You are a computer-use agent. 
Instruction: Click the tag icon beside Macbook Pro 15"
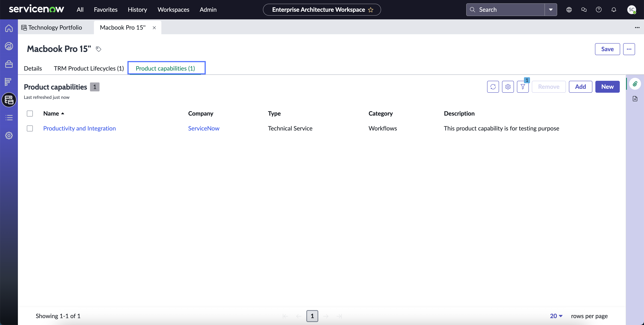(99, 49)
